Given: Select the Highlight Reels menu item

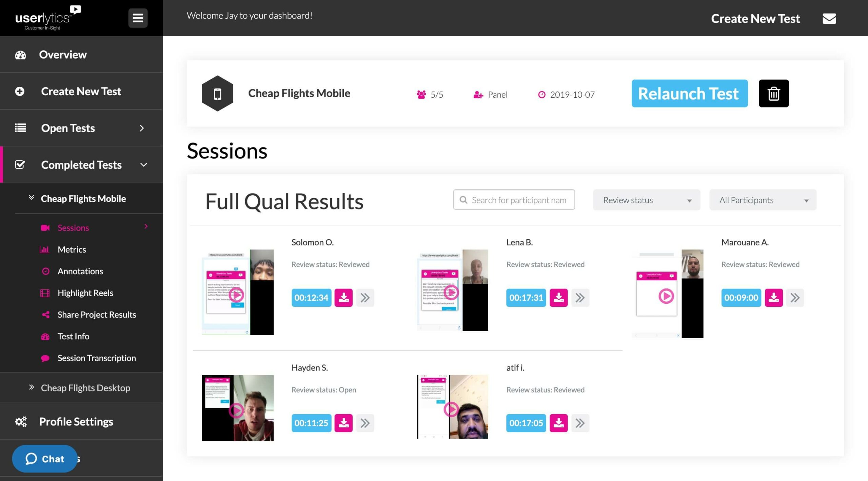Looking at the screenshot, I should click(x=85, y=293).
